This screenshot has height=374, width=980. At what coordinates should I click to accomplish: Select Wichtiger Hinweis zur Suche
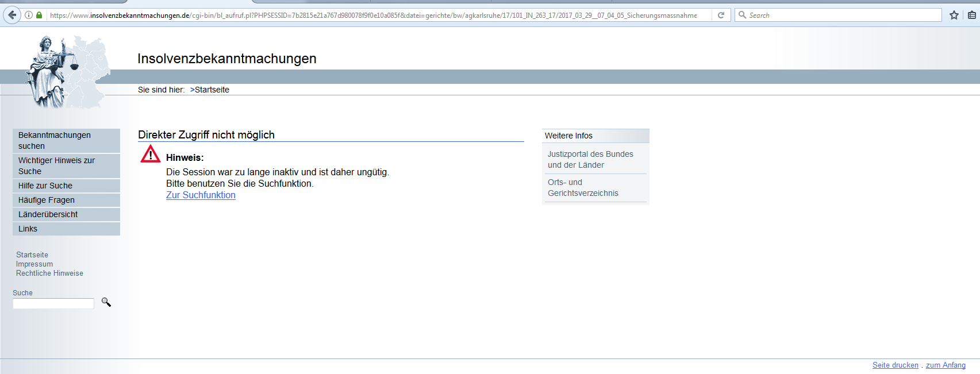tap(56, 165)
